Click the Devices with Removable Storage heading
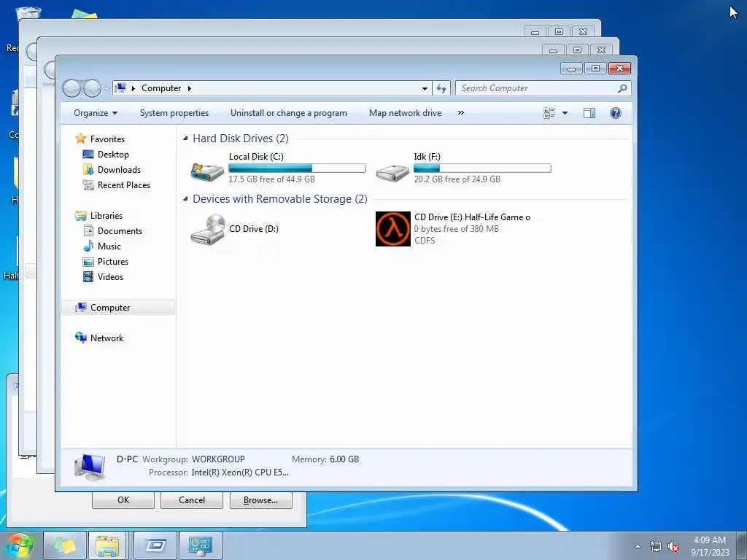This screenshot has height=560, width=747. coord(280,198)
